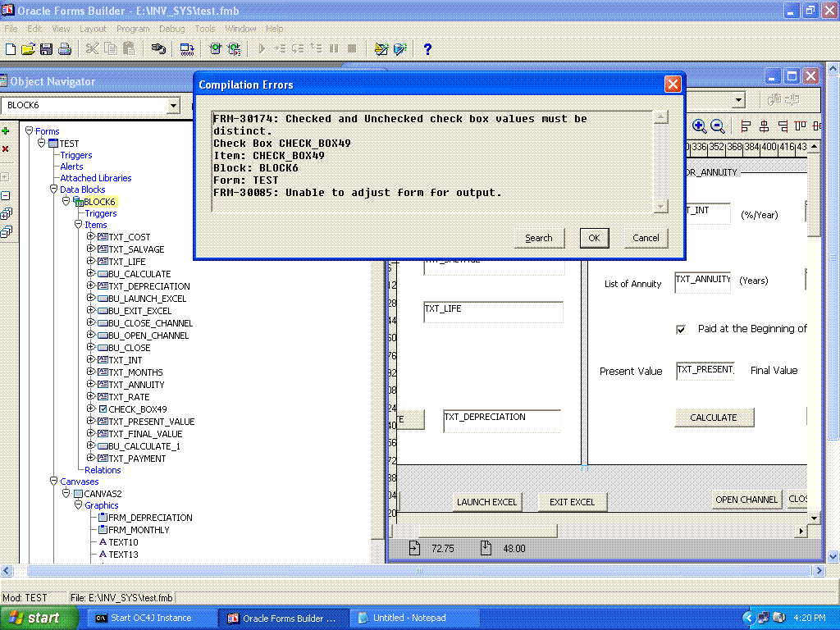Collapse the Canvases node
This screenshot has width=840, height=630.
click(53, 481)
